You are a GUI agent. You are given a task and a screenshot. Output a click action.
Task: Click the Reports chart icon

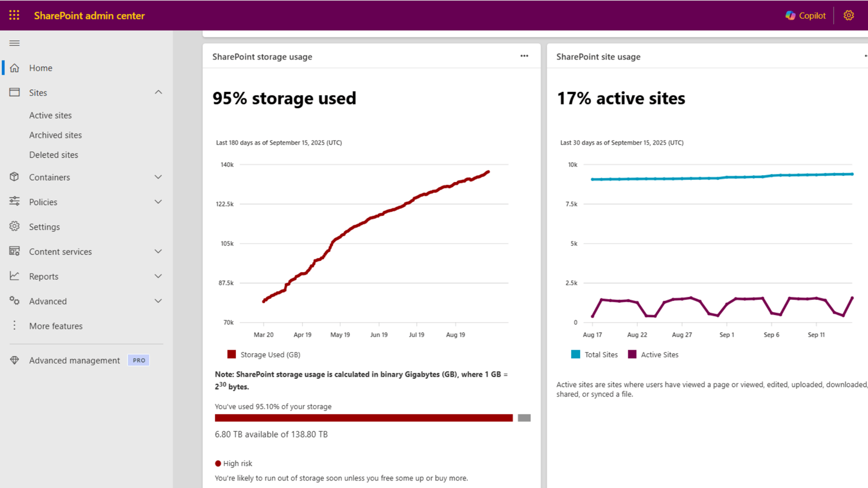point(14,276)
